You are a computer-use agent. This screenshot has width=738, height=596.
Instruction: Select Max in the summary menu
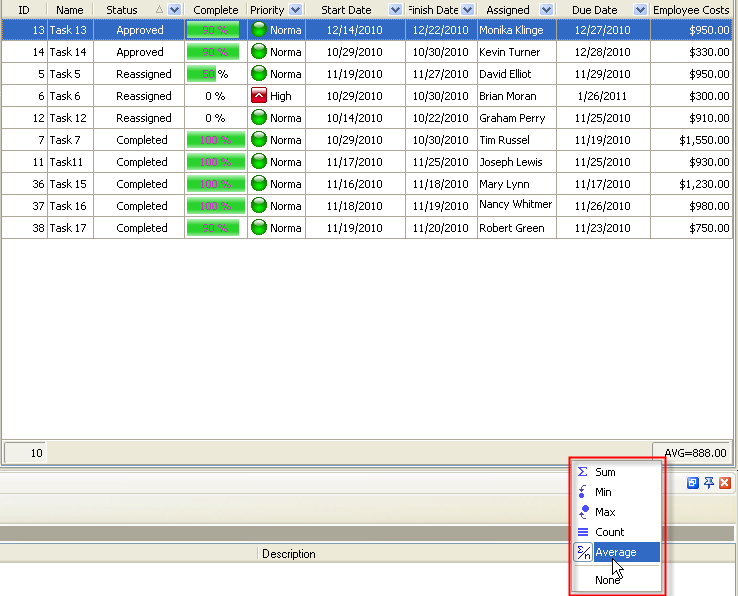(x=605, y=512)
